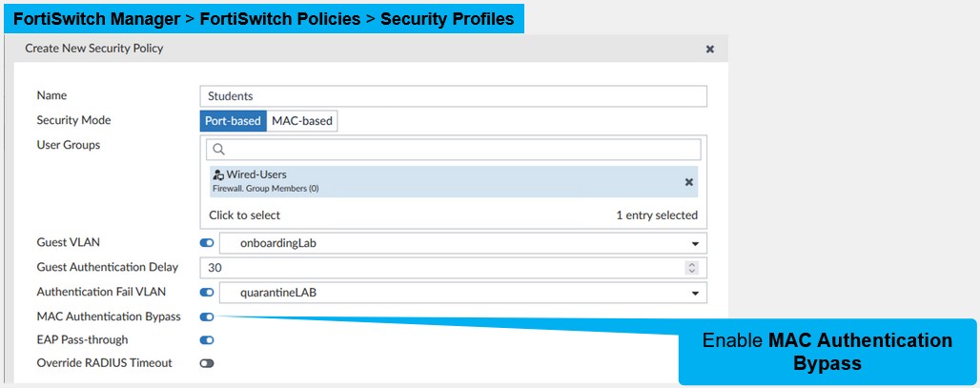Click the Wired-Users user group icon

[218, 175]
